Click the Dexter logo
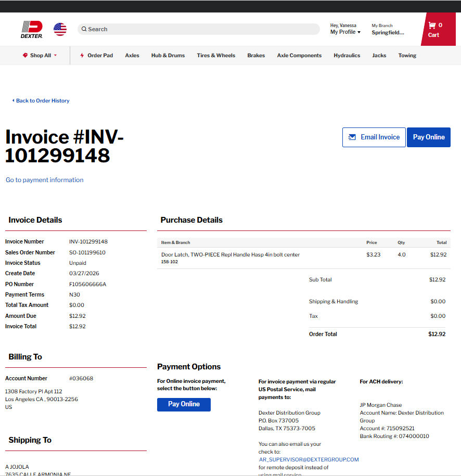This screenshot has width=461, height=476. [32, 30]
